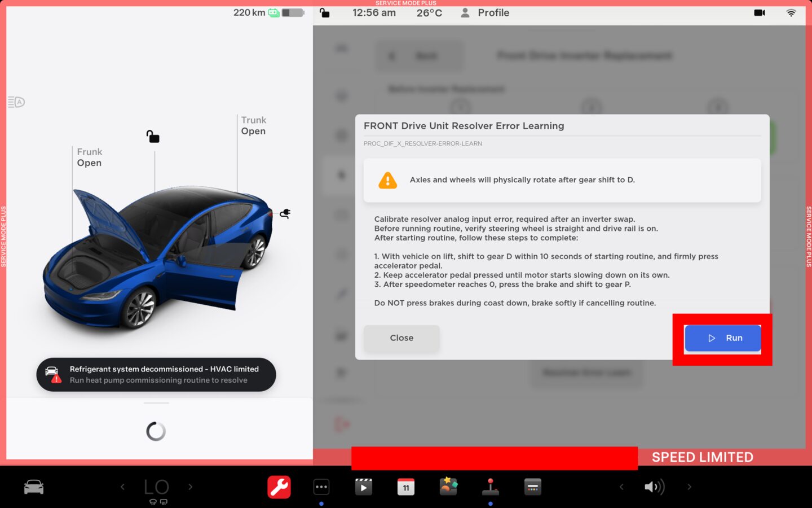Toggle the door lock icon above the car
Viewport: 812px width, 508px height.
[x=153, y=137]
